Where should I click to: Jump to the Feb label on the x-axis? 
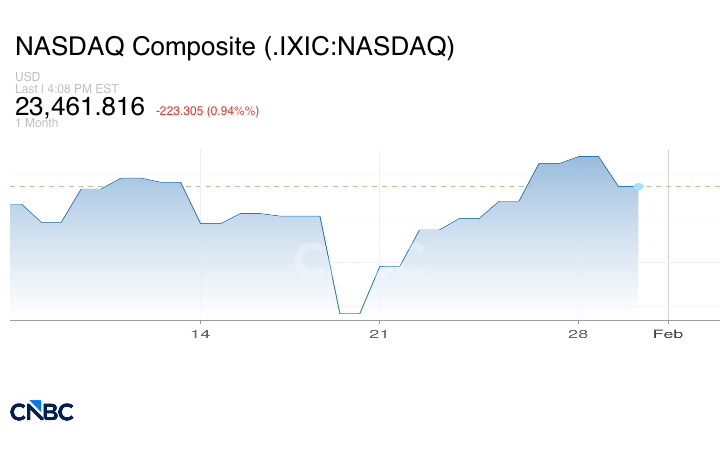[x=668, y=334]
